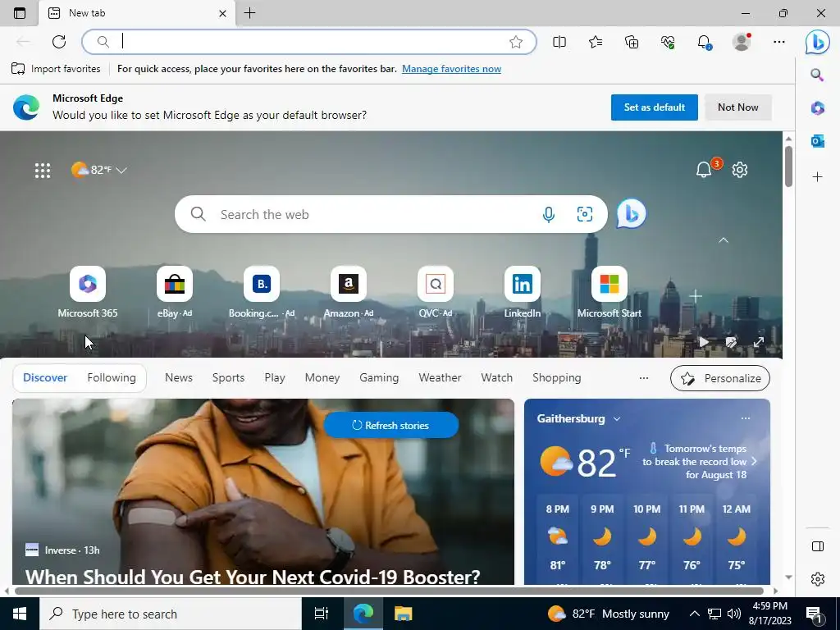Screen dimensions: 840x630
Task: Open the Favorites list icon
Action: (x=596, y=42)
